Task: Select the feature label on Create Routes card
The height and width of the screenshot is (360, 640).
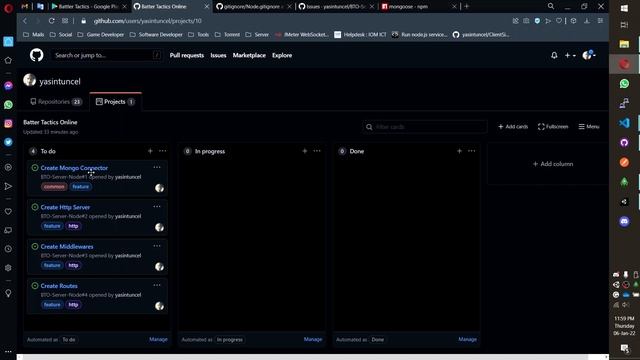Action: tap(52, 305)
